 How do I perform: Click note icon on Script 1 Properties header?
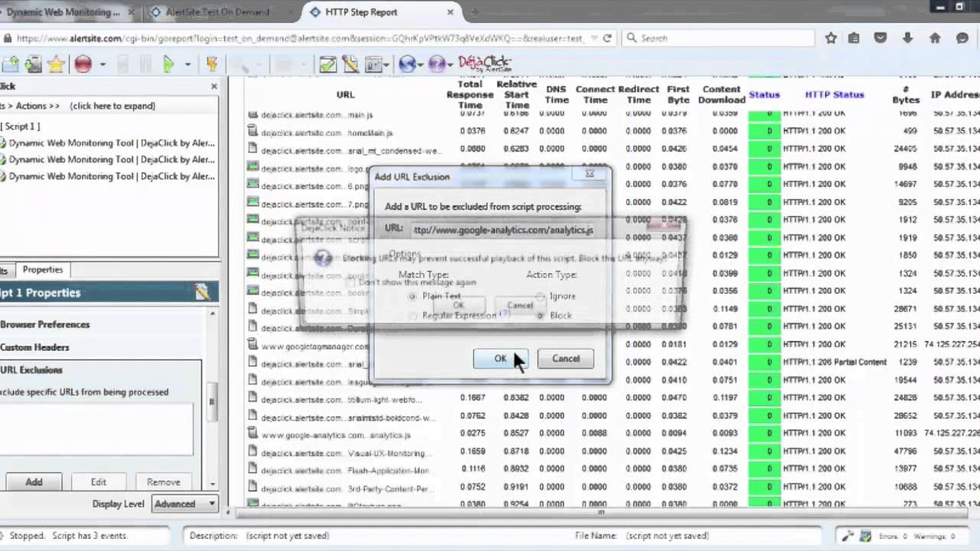coord(202,292)
